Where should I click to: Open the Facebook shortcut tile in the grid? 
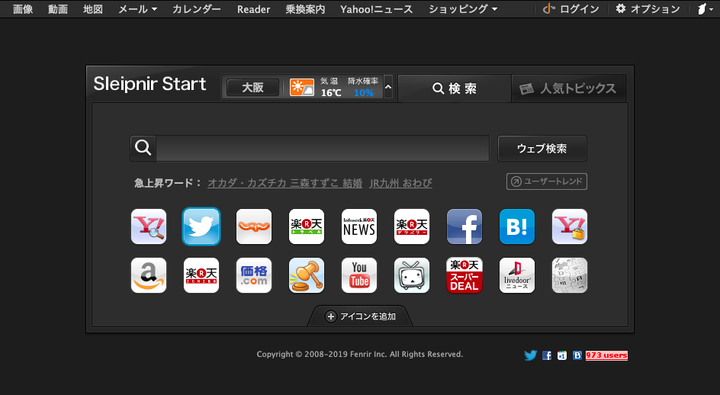pos(464,226)
